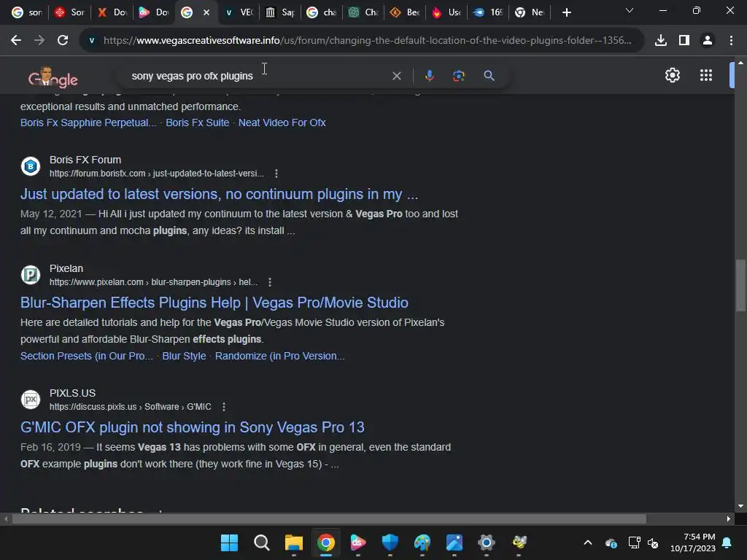Show hidden system tray icons
This screenshot has height=560, width=747.
[588, 542]
